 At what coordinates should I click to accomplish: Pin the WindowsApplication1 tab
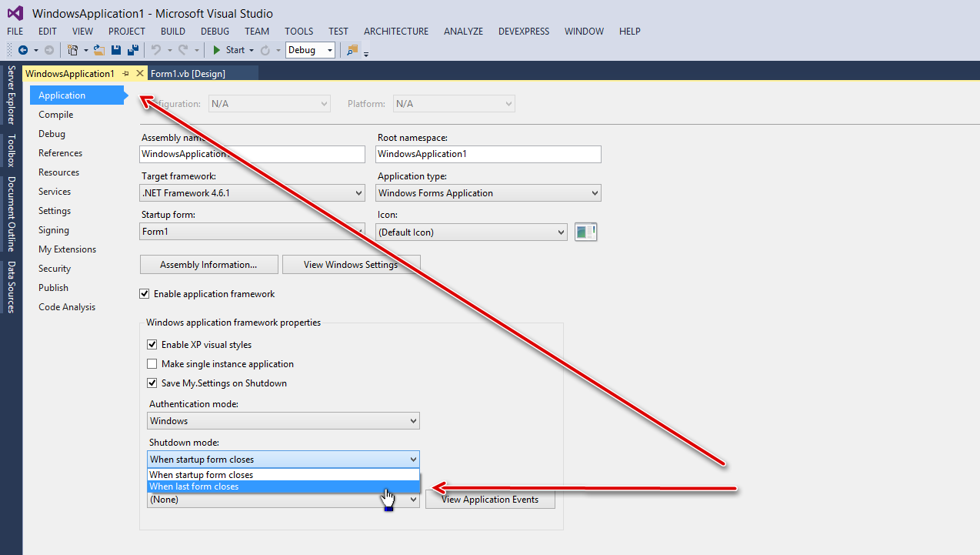(x=126, y=73)
